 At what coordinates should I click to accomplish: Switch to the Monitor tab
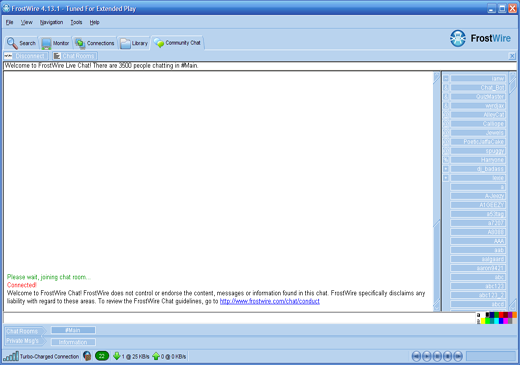[55, 43]
